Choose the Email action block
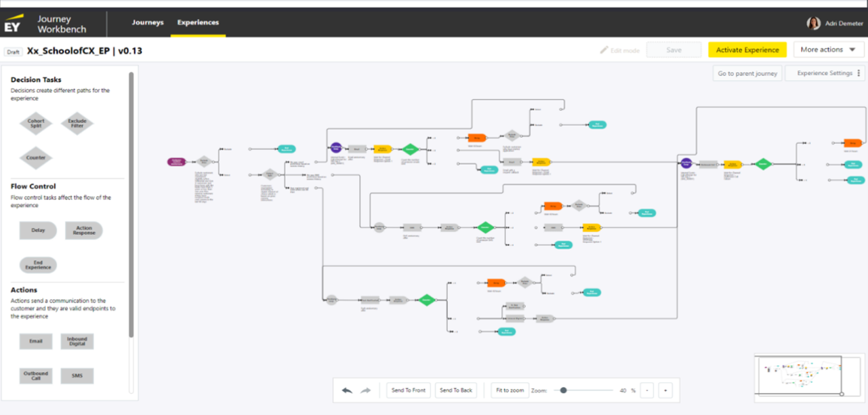 click(36, 341)
